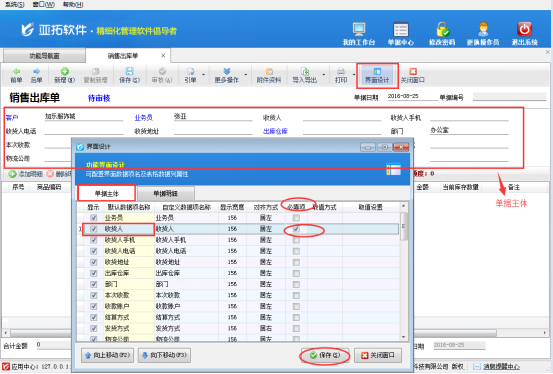Expand the 导入导出 dropdown arrow
Image resolution: width=553 pixels, height=374 pixels.
point(323,75)
